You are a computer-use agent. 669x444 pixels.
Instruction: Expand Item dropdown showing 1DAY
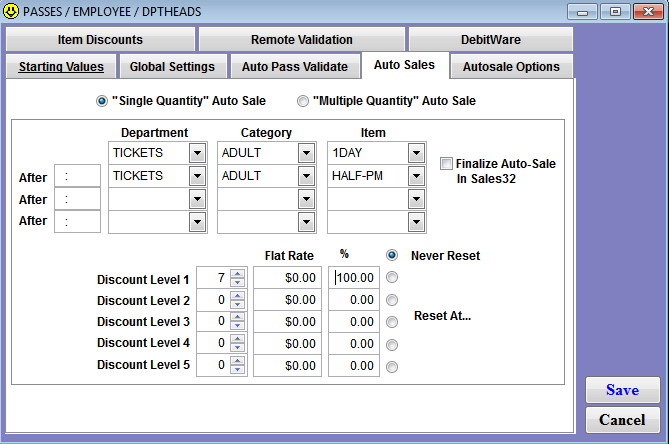tap(416, 153)
